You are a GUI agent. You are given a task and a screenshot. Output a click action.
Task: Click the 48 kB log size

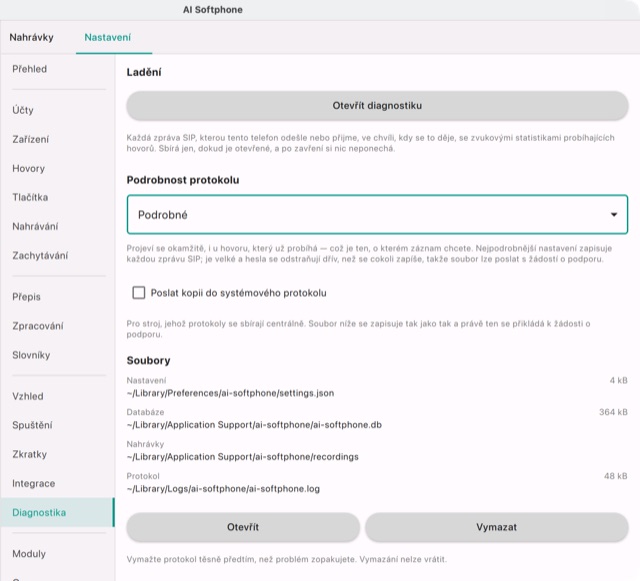[x=616, y=476]
